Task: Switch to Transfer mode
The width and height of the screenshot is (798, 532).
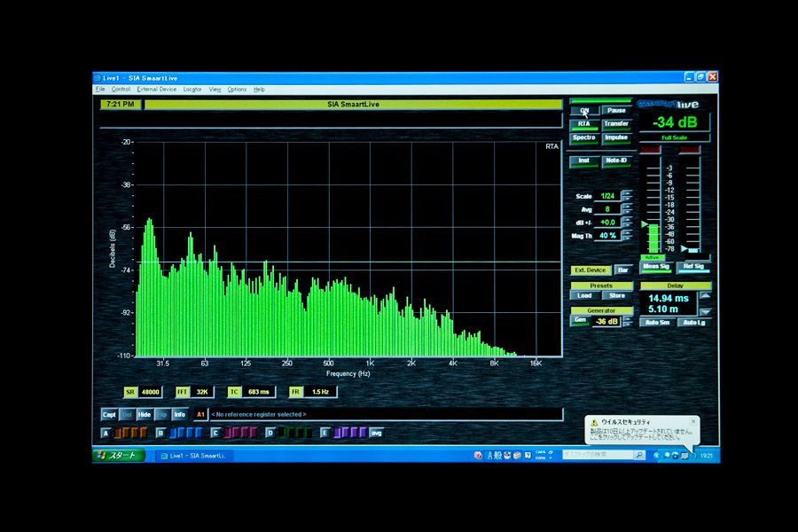Action: [616, 124]
